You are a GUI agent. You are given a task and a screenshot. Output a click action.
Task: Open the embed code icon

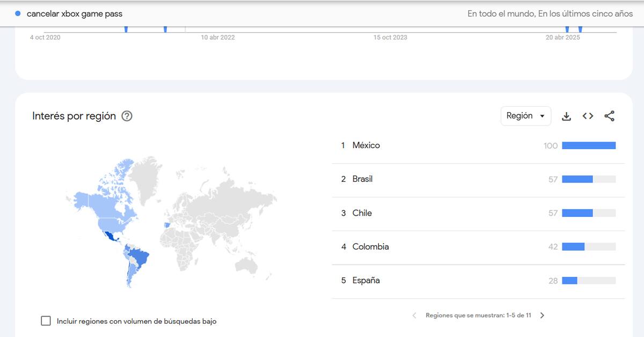point(588,116)
